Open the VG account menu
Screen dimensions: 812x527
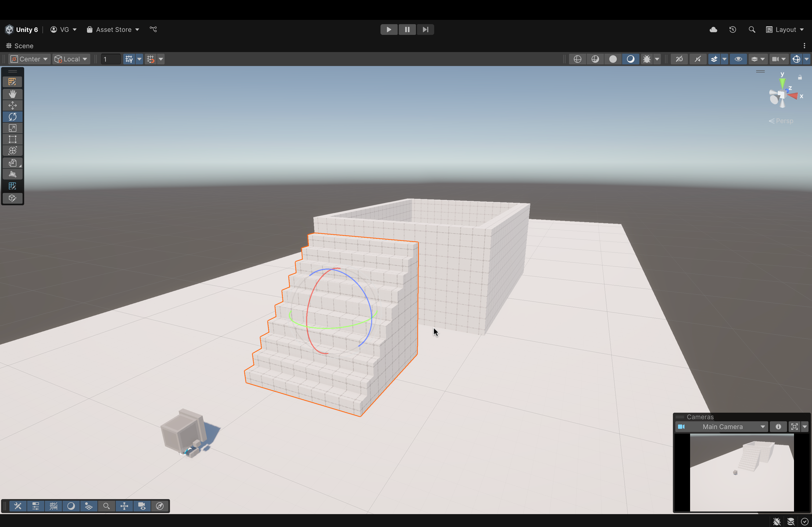click(x=63, y=30)
